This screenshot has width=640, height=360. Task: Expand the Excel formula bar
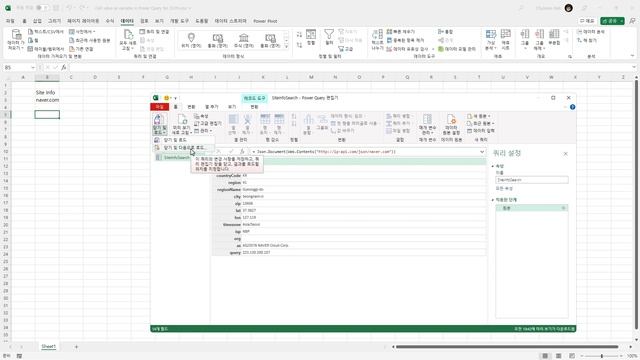click(634, 67)
